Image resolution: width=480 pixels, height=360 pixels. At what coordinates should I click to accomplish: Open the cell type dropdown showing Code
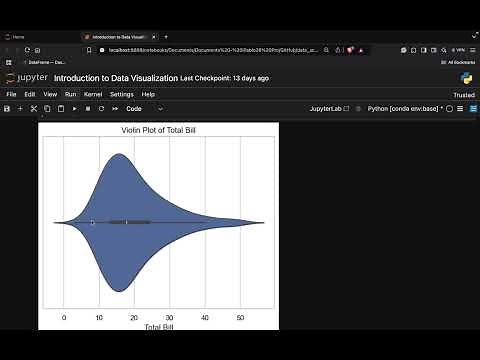[x=144, y=109]
